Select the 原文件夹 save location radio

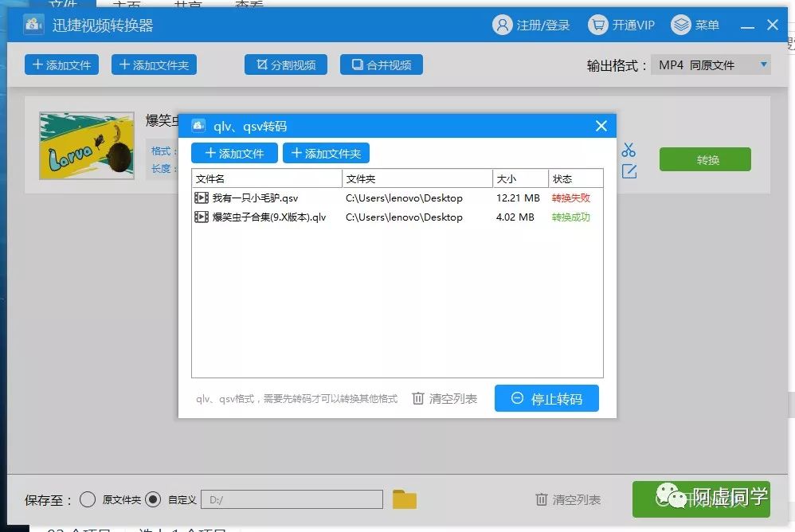click(x=88, y=499)
